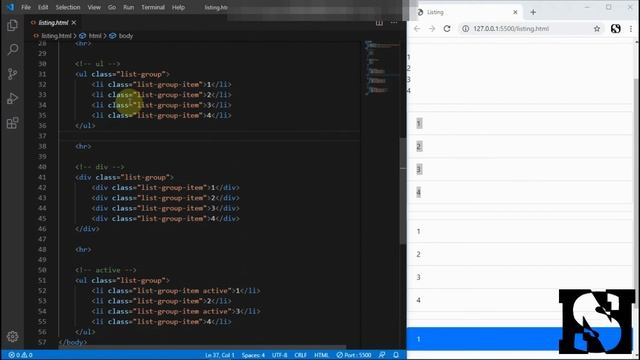Open the Manage gear menu
Screen dimensions: 640x360
point(12,336)
